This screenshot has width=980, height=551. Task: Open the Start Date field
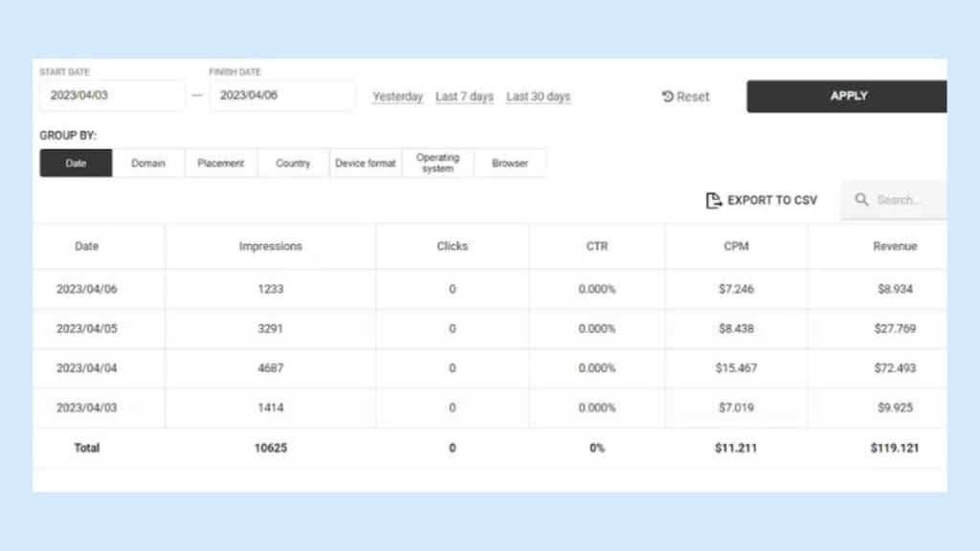111,96
